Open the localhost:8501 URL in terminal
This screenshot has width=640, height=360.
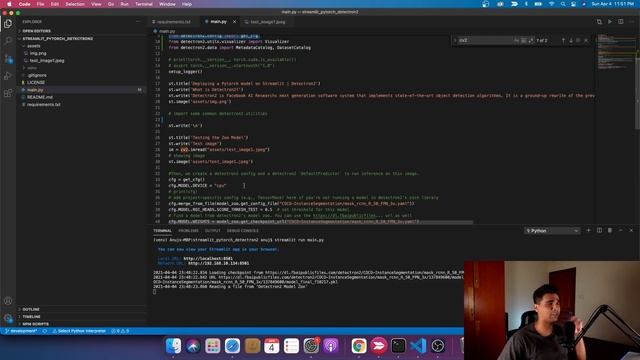(208, 258)
